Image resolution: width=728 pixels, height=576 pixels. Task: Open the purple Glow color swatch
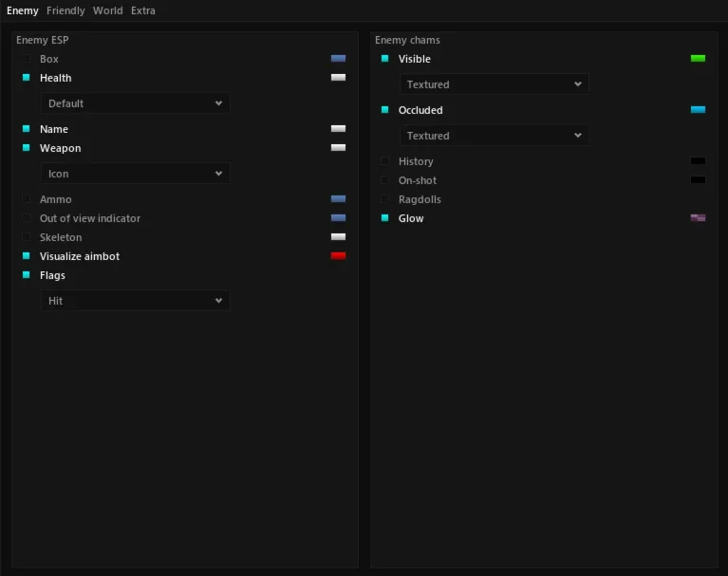(698, 217)
